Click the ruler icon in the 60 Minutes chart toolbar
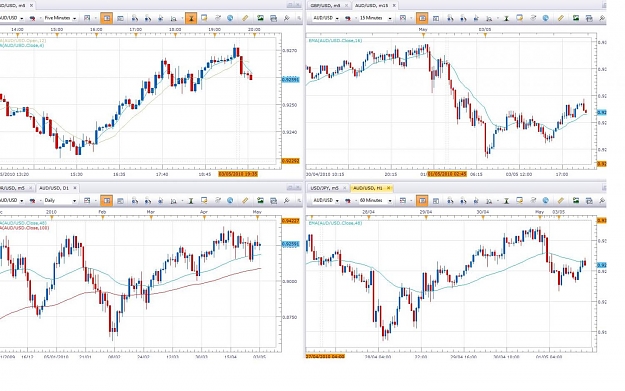625x391 pixels. coord(561,200)
